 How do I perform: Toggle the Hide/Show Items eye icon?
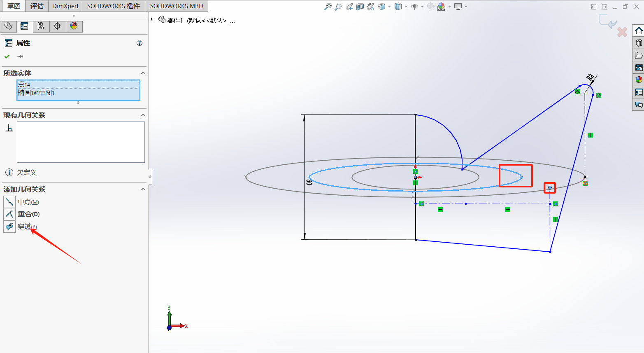click(x=414, y=7)
